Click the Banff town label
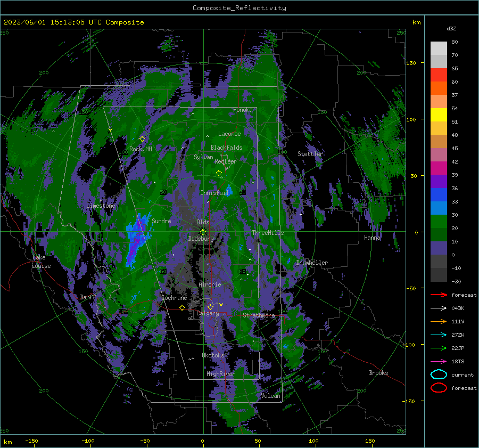This screenshot has width=479, height=448. 88,297
